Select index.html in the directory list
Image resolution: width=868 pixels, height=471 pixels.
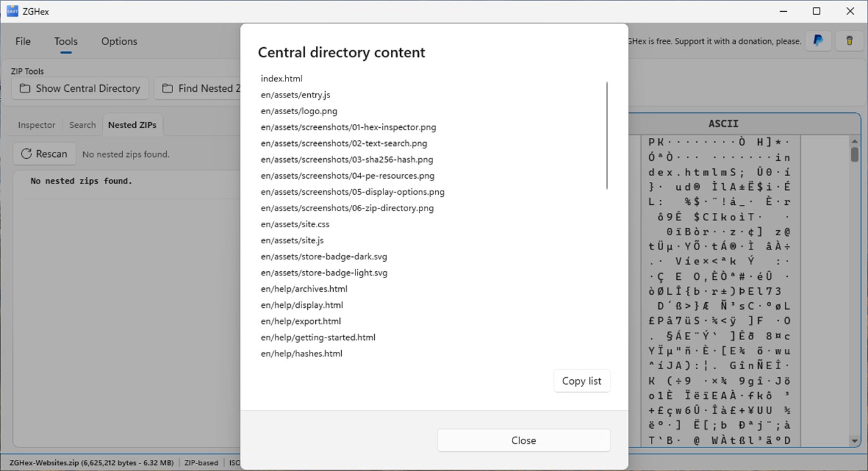point(282,79)
